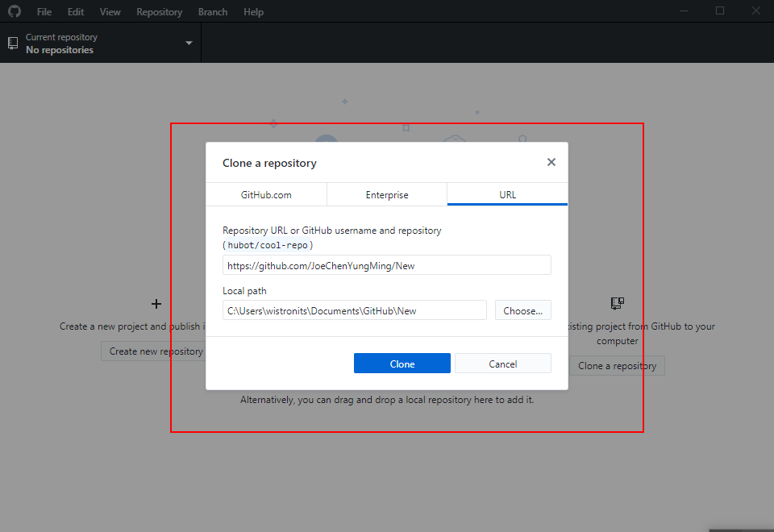Open the Edit menu
The image size is (774, 532).
pos(76,12)
